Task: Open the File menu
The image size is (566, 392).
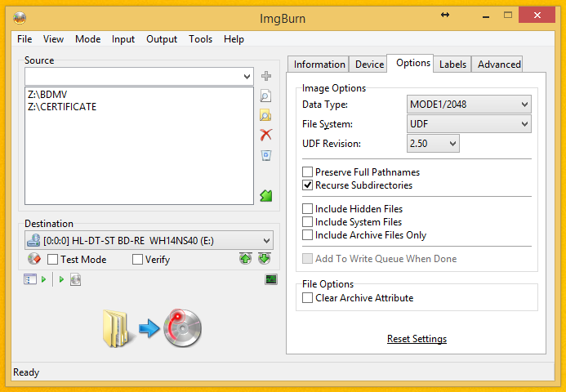Action: pos(25,39)
